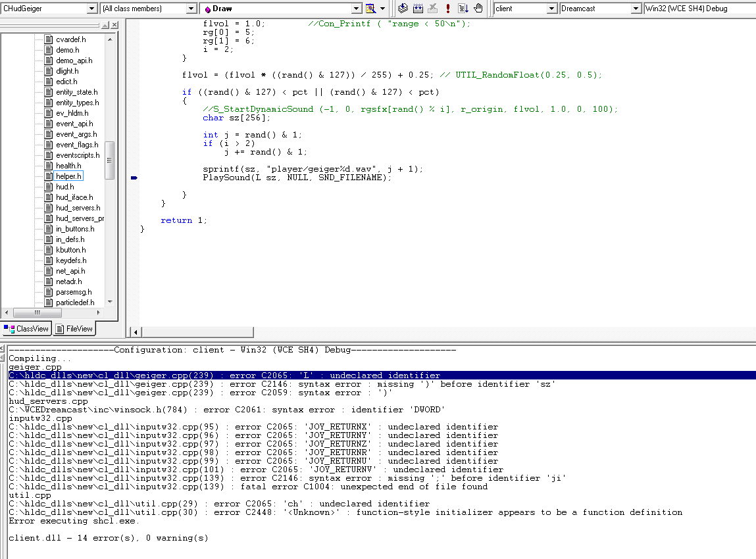Switch to the FileView tab
The height and width of the screenshot is (559, 756).
pyautogui.click(x=74, y=329)
